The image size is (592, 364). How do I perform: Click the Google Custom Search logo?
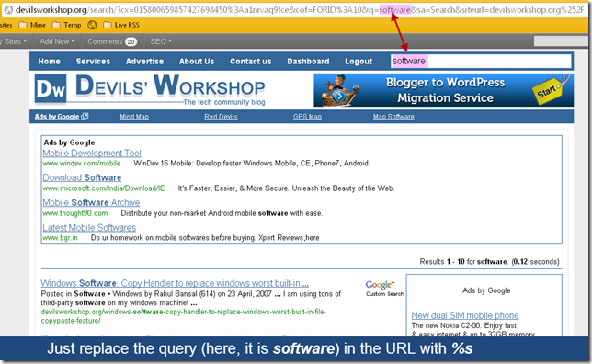coord(384,289)
